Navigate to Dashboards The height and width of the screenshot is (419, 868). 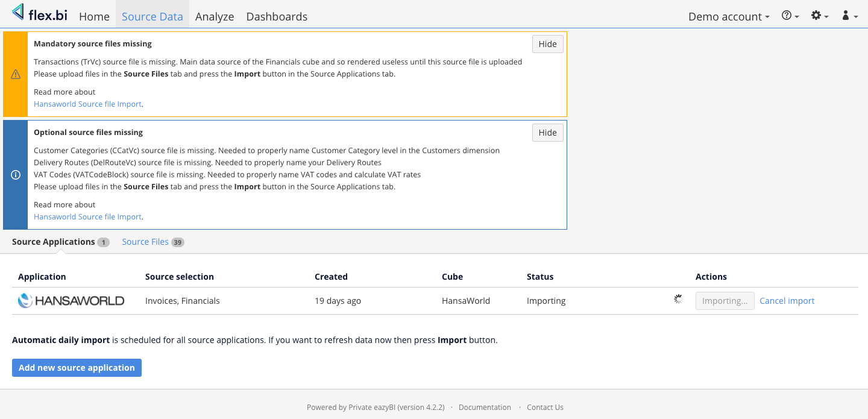click(x=277, y=17)
